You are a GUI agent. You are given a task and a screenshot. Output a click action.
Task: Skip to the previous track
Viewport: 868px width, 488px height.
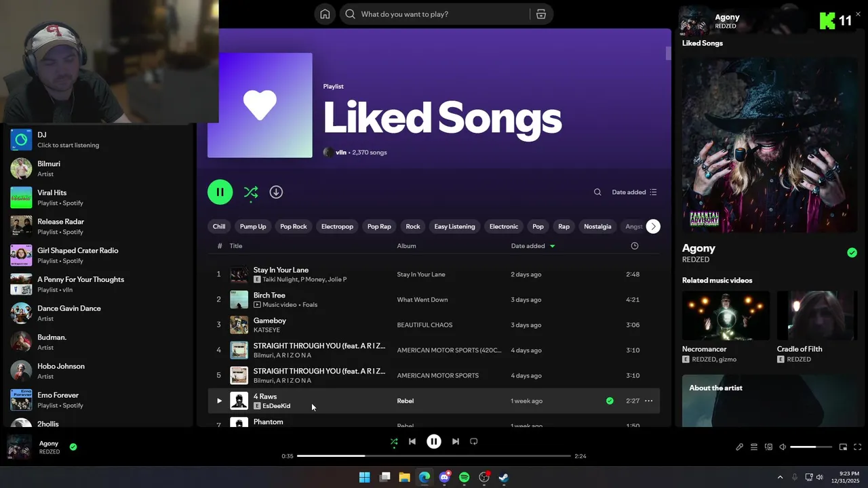[x=412, y=441]
